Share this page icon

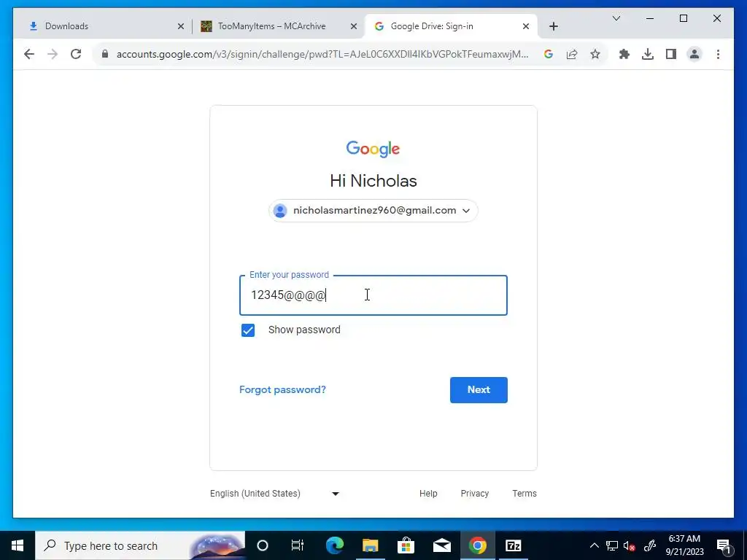click(x=572, y=54)
